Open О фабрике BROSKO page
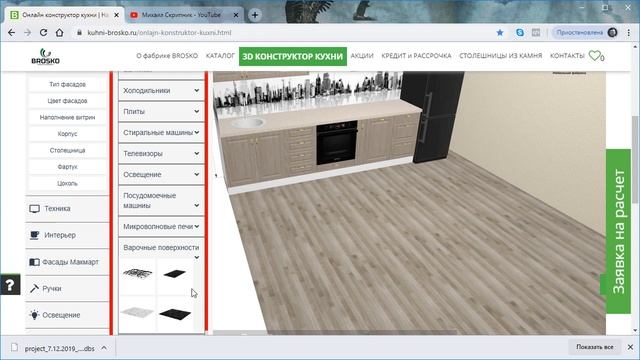Image resolution: width=640 pixels, height=360 pixels. point(167,56)
